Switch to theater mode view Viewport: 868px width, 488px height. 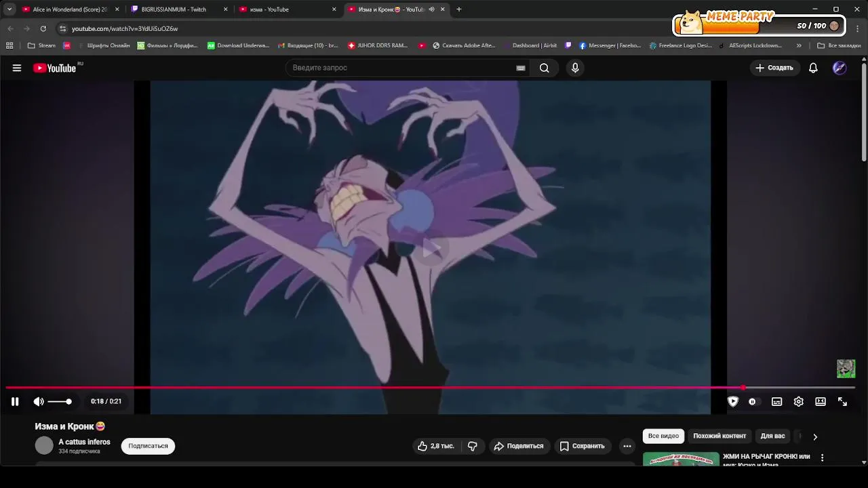pos(821,401)
